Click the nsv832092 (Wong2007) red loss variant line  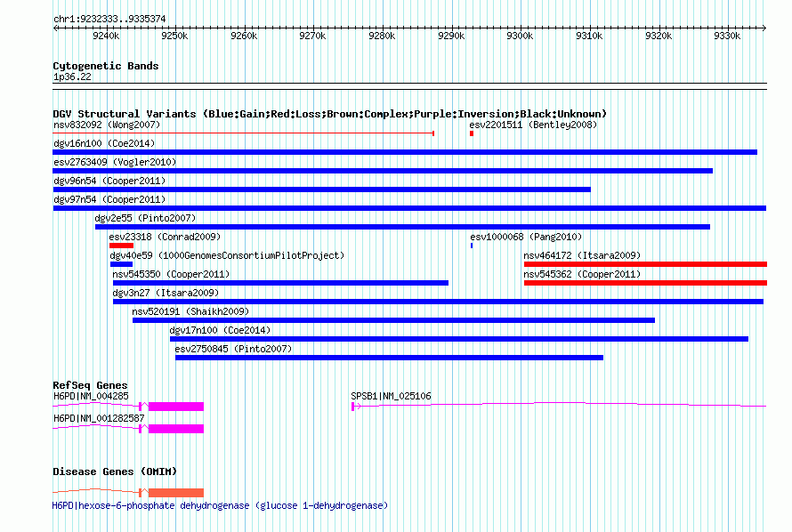click(x=244, y=133)
